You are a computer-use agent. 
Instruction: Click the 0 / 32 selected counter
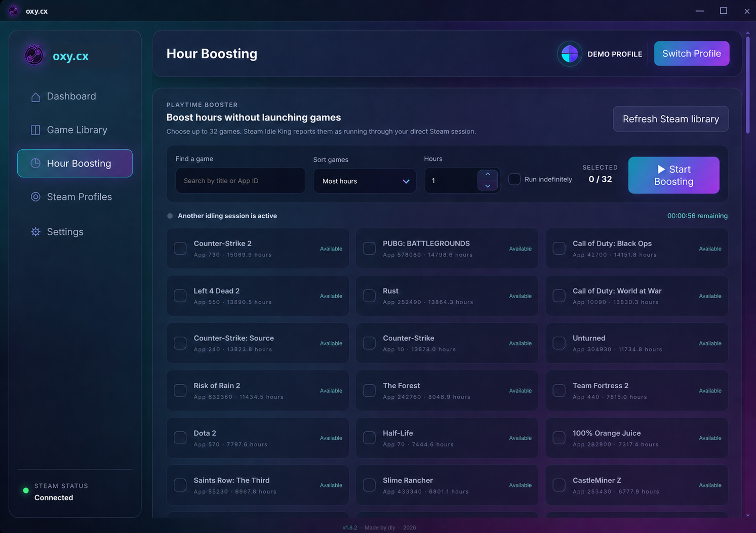[600, 179]
